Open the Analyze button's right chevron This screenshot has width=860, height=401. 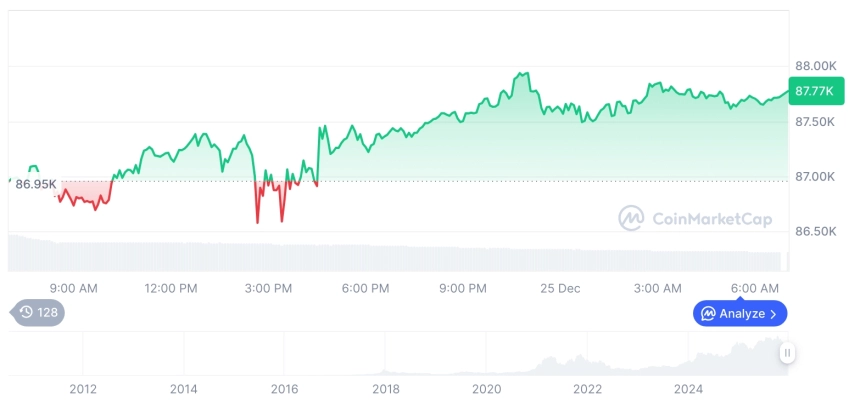pos(773,314)
